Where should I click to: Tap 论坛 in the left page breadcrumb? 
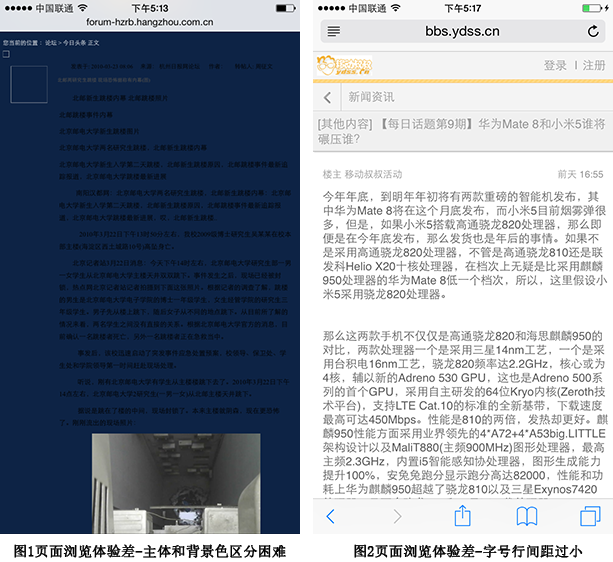(x=51, y=44)
